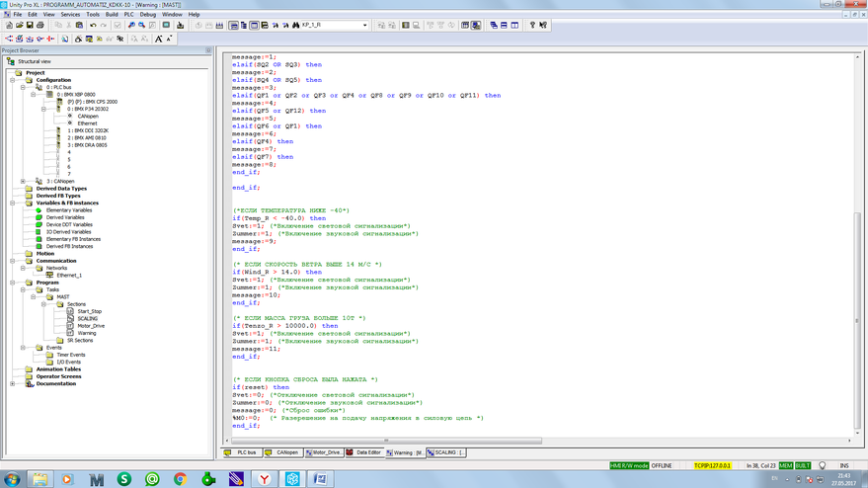
Task: Open the Skype icon in the taskbar
Action: point(124,479)
